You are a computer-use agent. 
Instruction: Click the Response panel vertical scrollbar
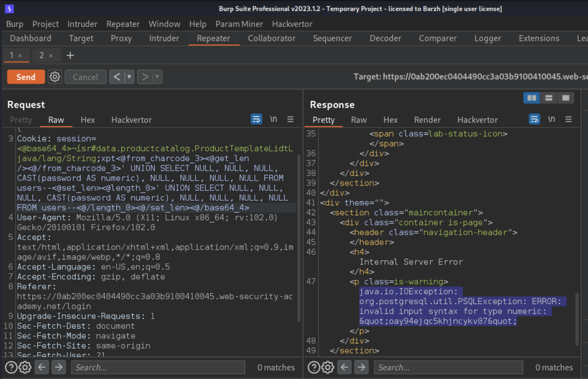pyautogui.click(x=577, y=319)
